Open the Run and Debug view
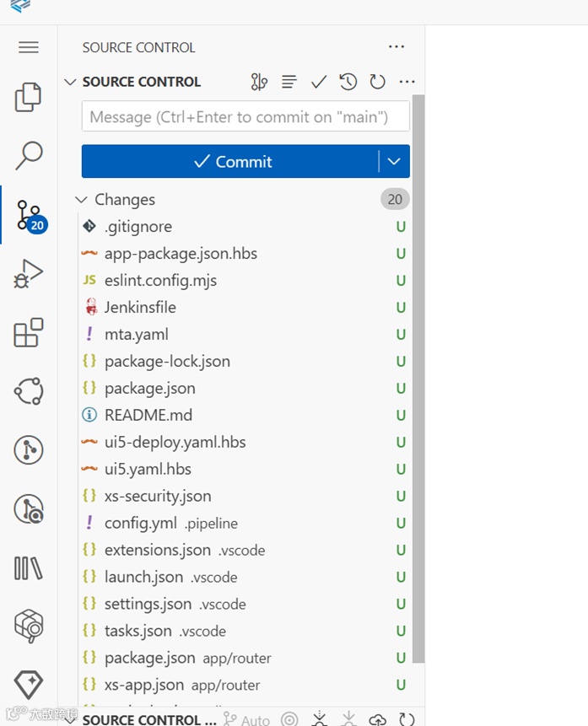588x726 pixels. pos(29,274)
